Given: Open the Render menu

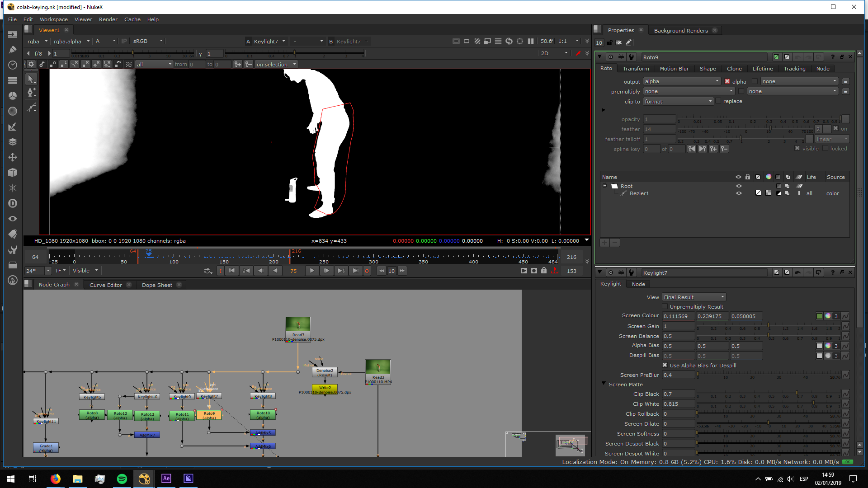Looking at the screenshot, I should (x=108, y=19).
